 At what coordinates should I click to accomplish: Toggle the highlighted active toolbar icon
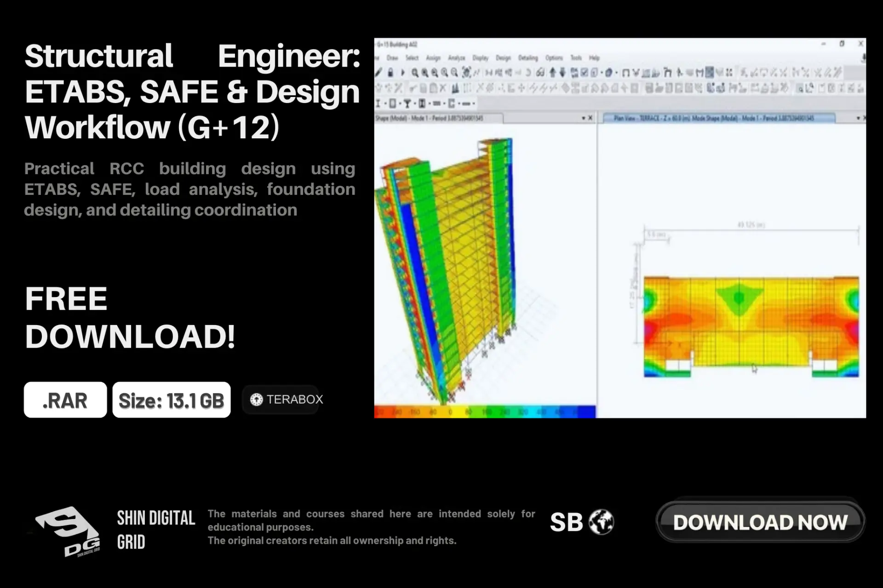(x=710, y=72)
